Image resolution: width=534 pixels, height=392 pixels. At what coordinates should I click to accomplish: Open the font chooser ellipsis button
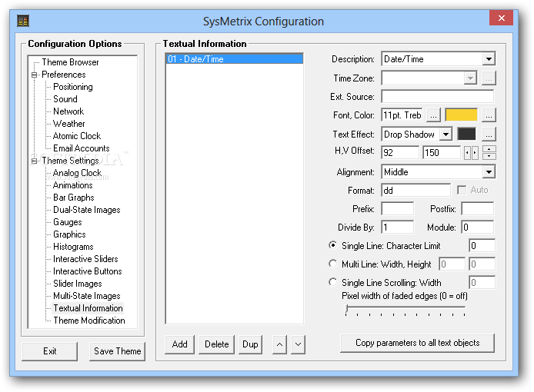coord(433,115)
